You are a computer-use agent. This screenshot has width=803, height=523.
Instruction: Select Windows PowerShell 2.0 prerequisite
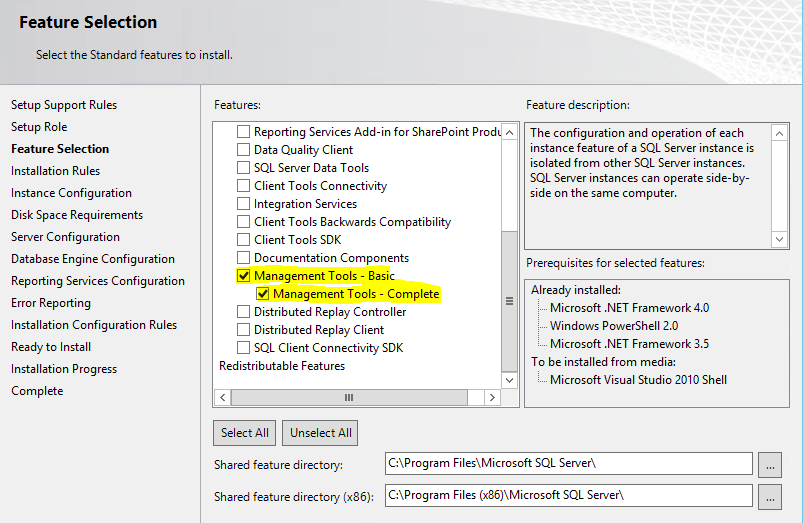pos(614,326)
